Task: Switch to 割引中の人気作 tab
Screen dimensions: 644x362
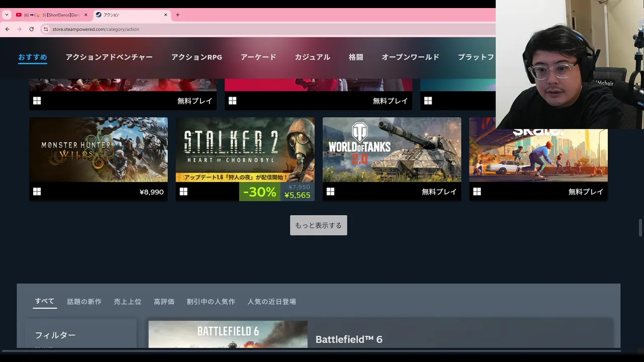Action: pos(211,302)
